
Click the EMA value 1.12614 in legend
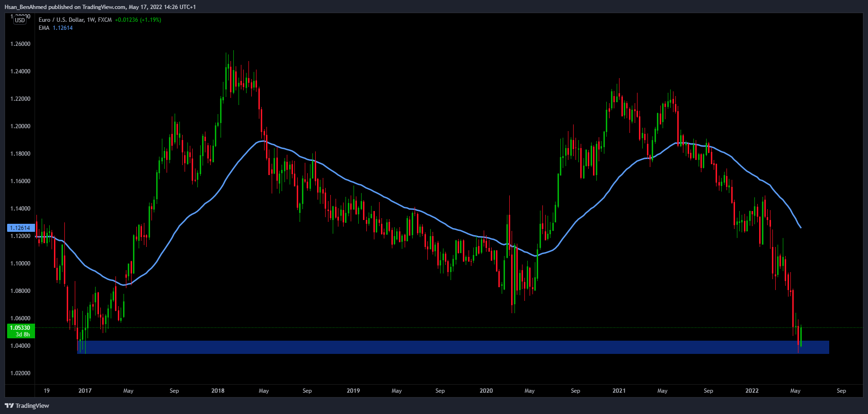[62, 28]
